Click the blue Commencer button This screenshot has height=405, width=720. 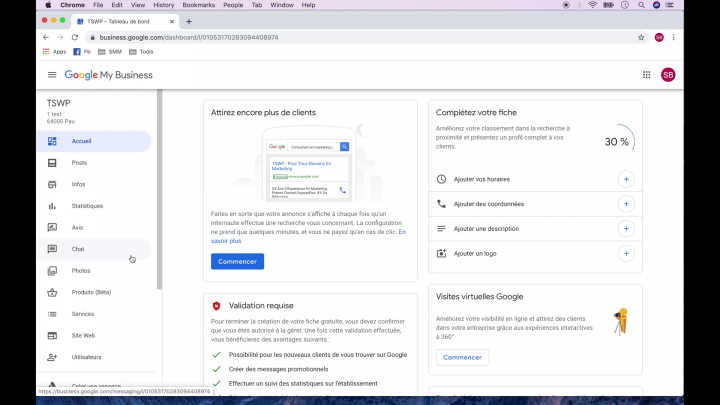click(237, 262)
